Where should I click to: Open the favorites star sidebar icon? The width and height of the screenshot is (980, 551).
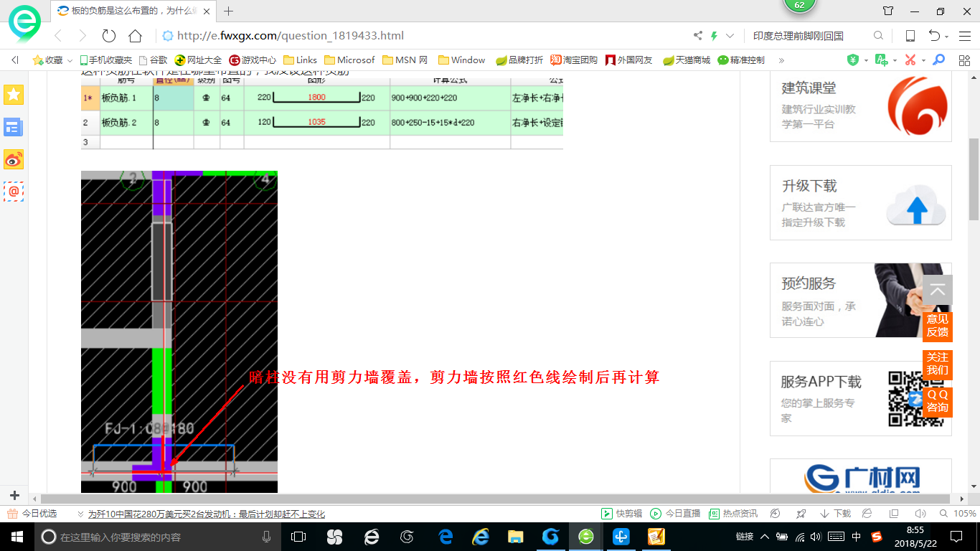coord(14,94)
